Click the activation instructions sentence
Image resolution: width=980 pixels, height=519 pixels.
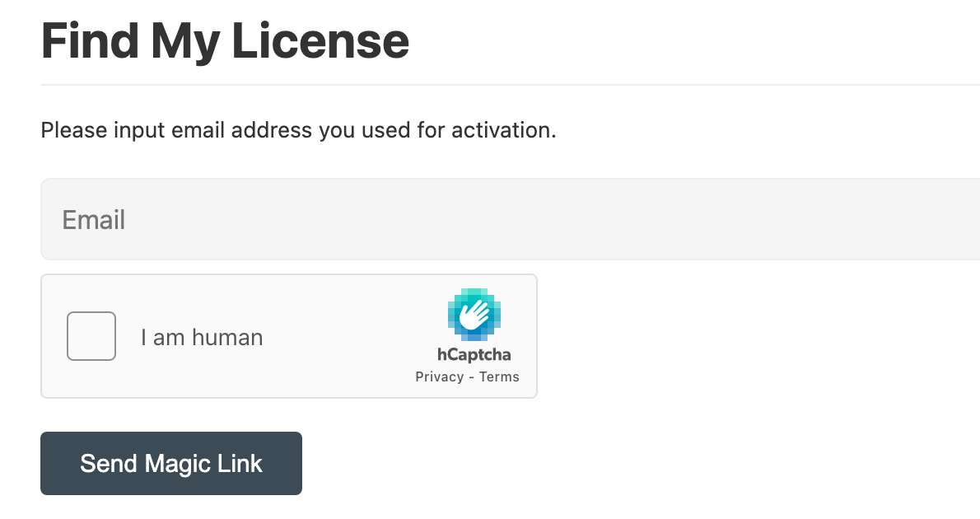pos(298,129)
